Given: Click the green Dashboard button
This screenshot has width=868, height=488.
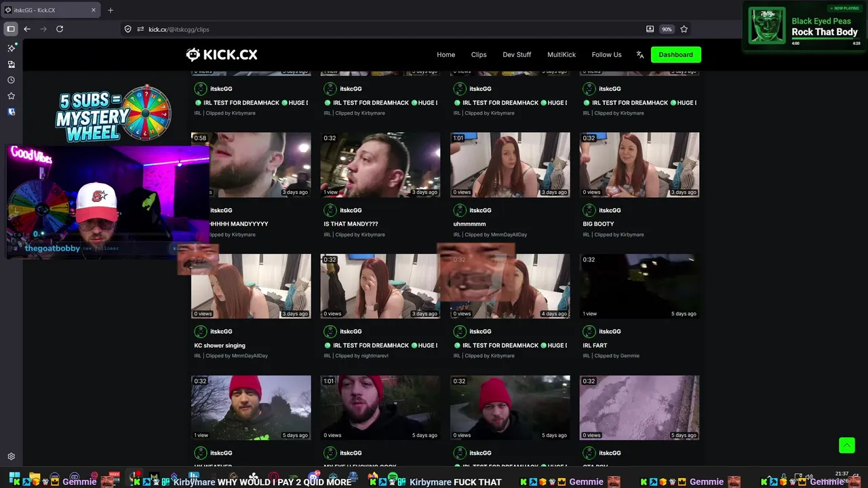Looking at the screenshot, I should [675, 55].
